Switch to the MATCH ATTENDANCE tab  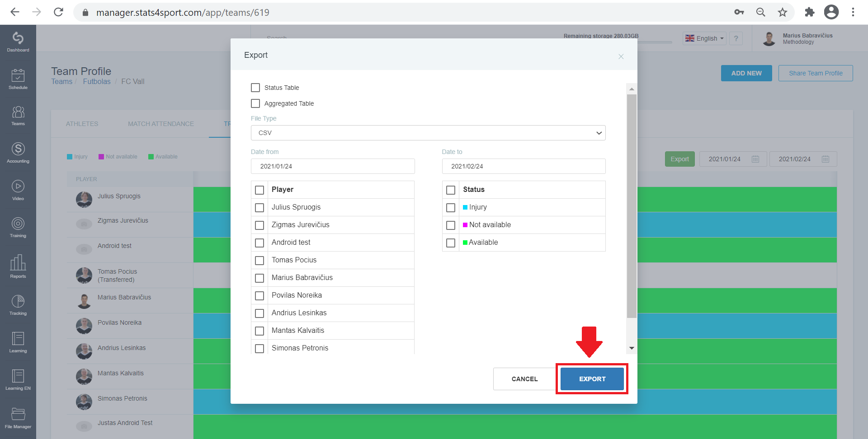pos(161,124)
